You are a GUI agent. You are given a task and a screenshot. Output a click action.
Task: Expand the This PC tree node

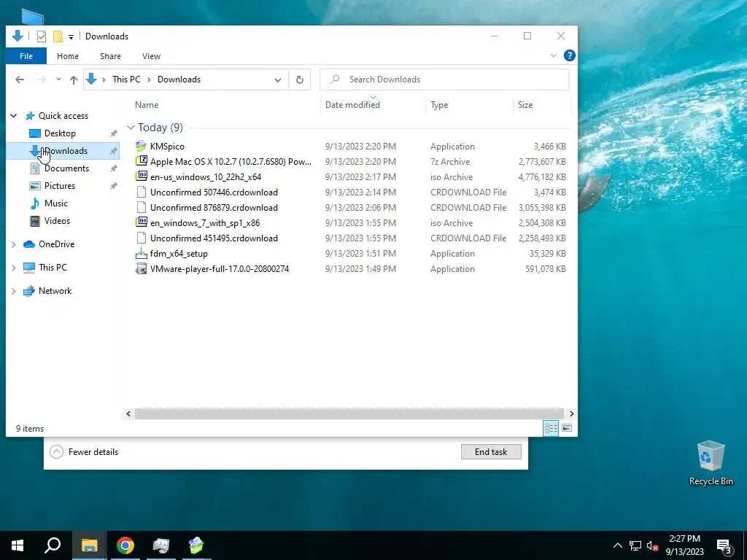pos(14,268)
